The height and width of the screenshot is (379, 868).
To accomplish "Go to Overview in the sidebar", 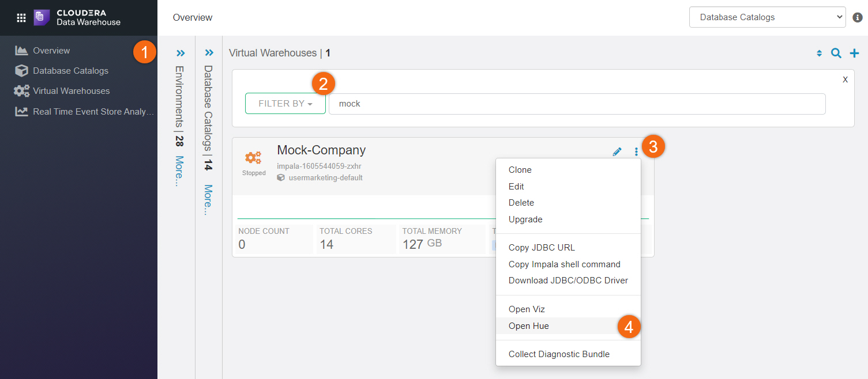I will pos(51,51).
